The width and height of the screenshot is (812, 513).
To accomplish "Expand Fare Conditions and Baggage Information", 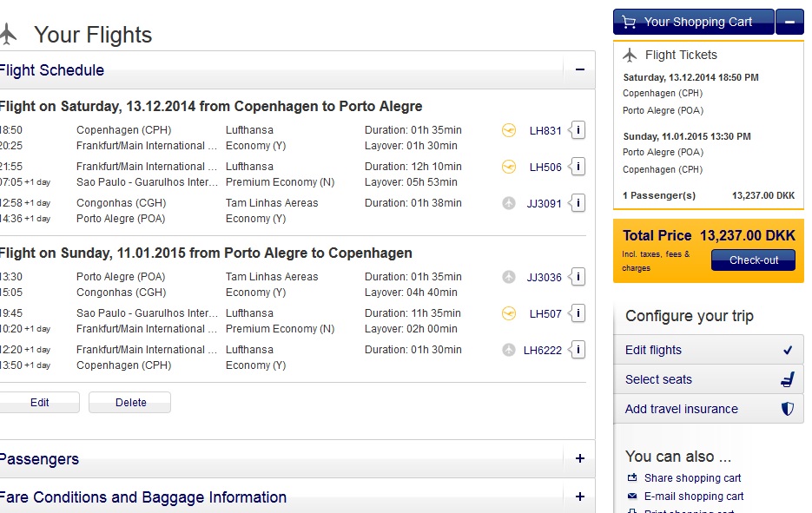I will click(x=579, y=497).
